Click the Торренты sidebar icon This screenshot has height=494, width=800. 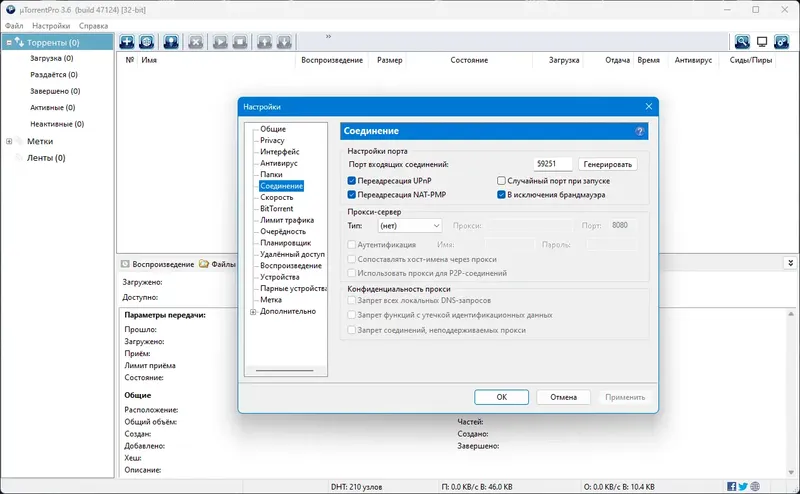19,42
